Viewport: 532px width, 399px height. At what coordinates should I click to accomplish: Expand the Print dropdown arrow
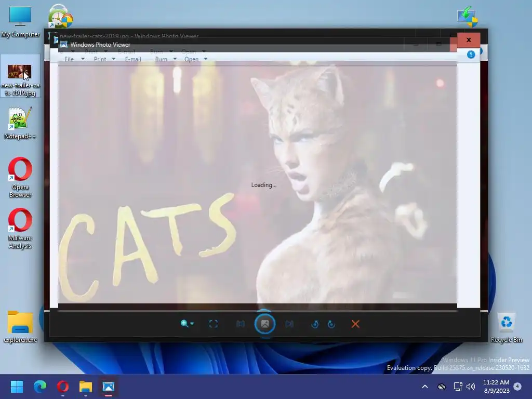114,59
